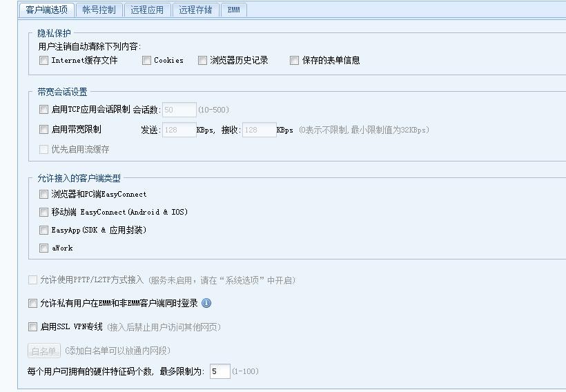566x392 pixels.
Task: Enable clearing Internet缓存文件 on logout
Action: point(44,61)
